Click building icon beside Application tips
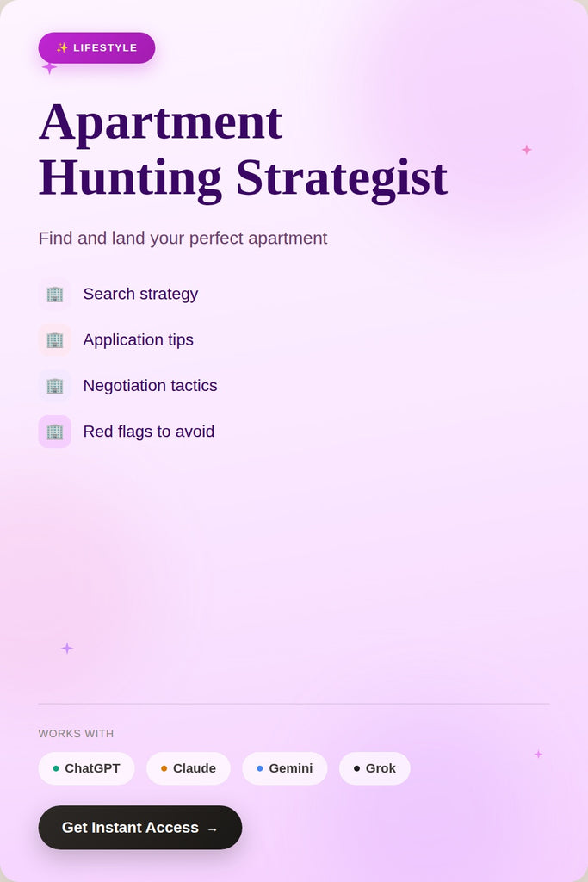This screenshot has height=882, width=588. pos(54,339)
